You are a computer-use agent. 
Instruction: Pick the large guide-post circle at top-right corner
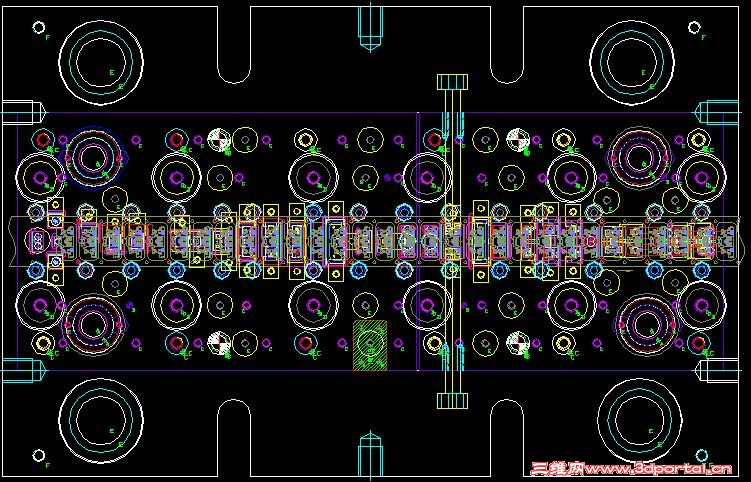point(632,63)
